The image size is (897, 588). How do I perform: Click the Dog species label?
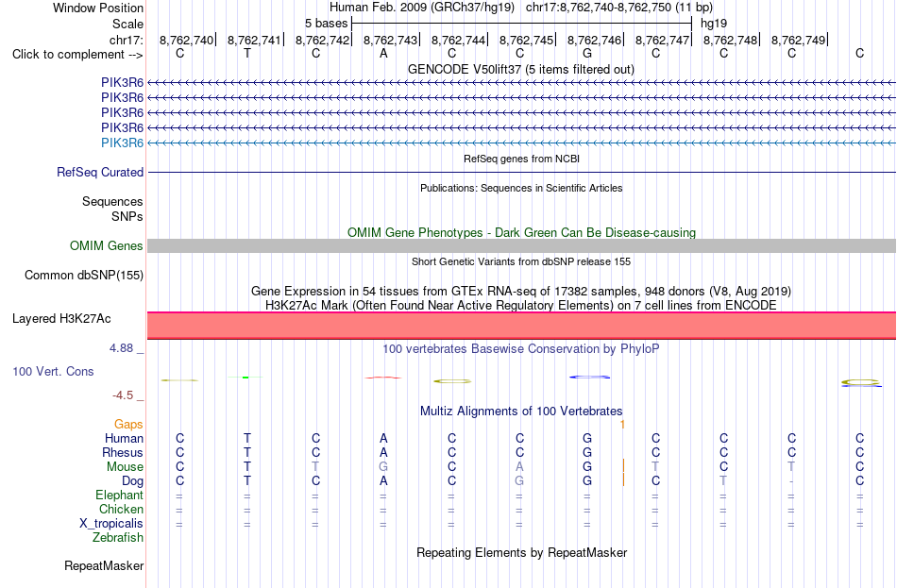[x=132, y=481]
